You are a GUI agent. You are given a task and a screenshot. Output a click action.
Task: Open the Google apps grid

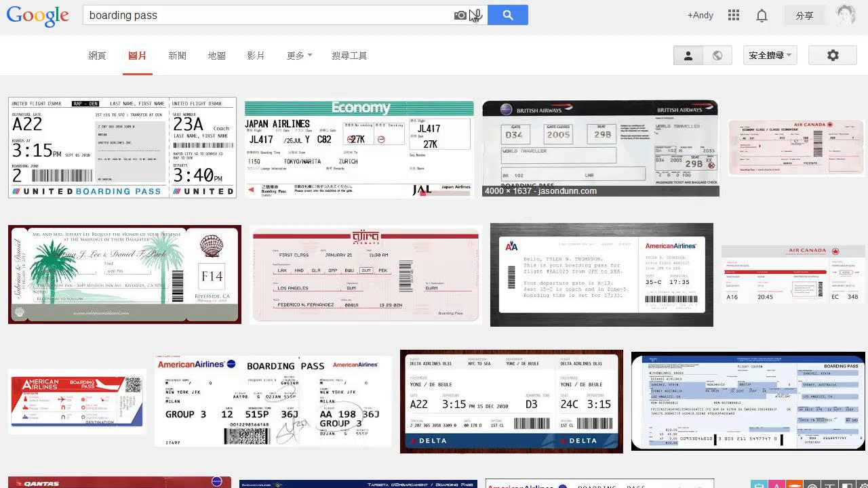733,15
